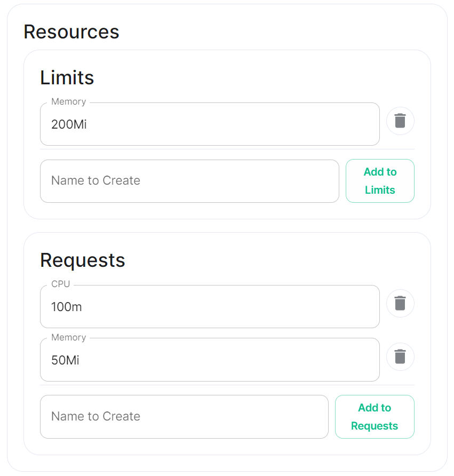454x476 pixels.
Task: Delete the Memory limit with trash icon
Action: (400, 121)
